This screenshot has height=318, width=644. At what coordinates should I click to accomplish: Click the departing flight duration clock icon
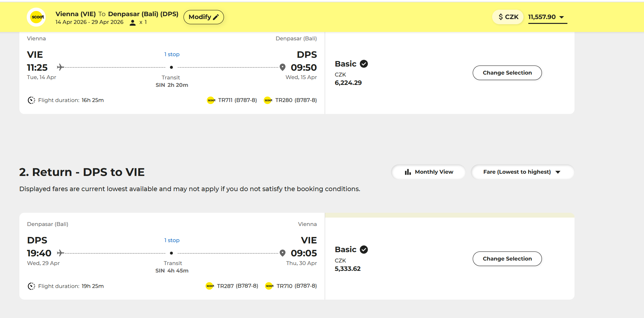[31, 100]
